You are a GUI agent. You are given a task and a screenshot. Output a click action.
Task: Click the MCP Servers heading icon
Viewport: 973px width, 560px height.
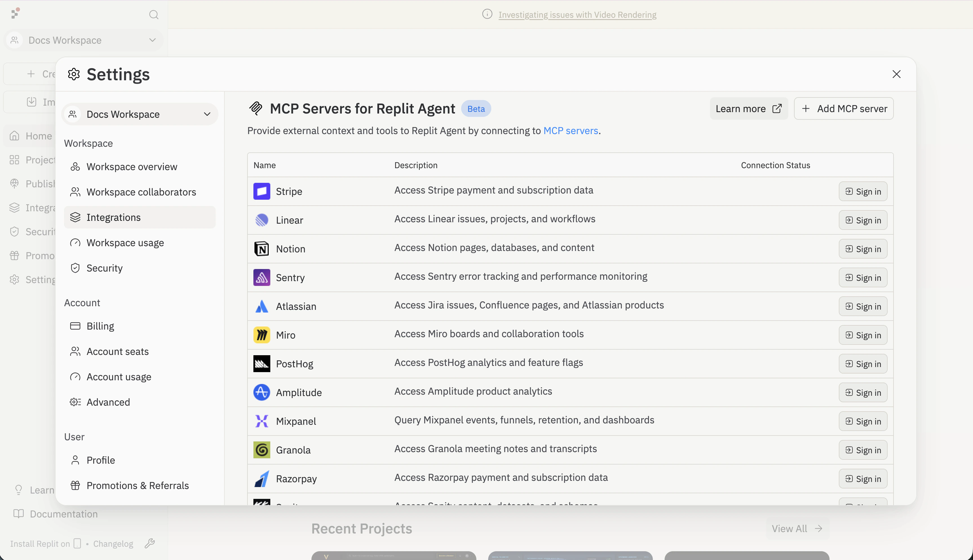[256, 108]
